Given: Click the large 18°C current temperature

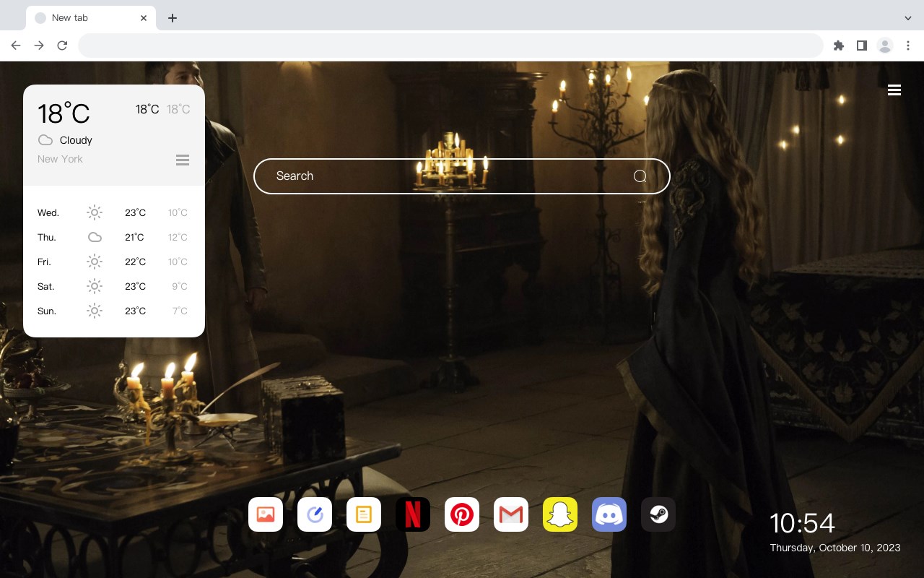Looking at the screenshot, I should click(64, 113).
